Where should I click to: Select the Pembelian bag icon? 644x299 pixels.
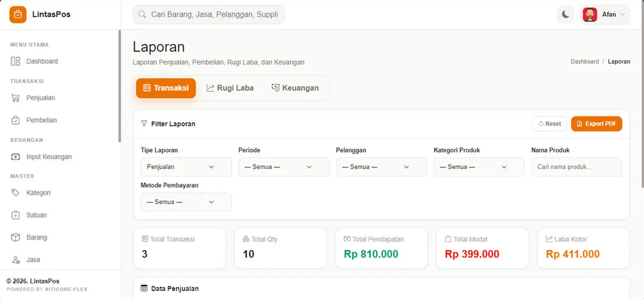point(16,120)
